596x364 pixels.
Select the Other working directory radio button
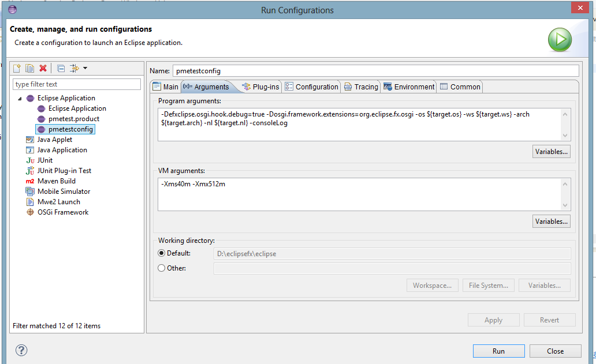pyautogui.click(x=162, y=268)
